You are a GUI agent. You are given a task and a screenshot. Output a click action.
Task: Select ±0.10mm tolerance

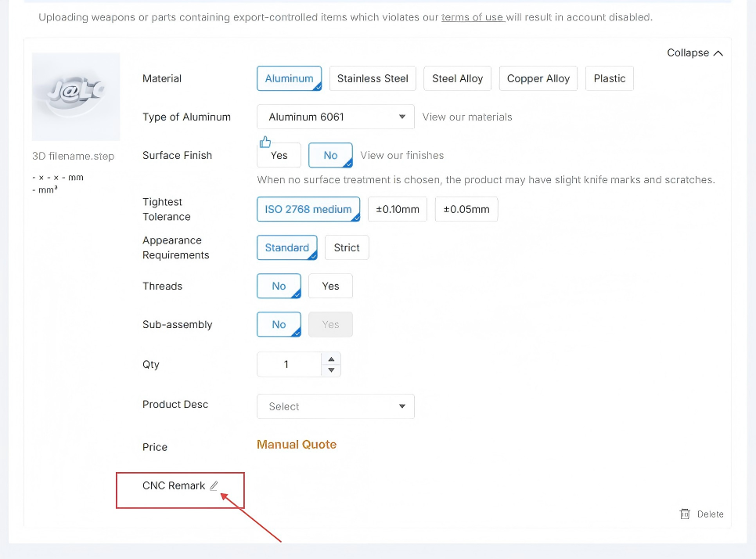tap(398, 209)
